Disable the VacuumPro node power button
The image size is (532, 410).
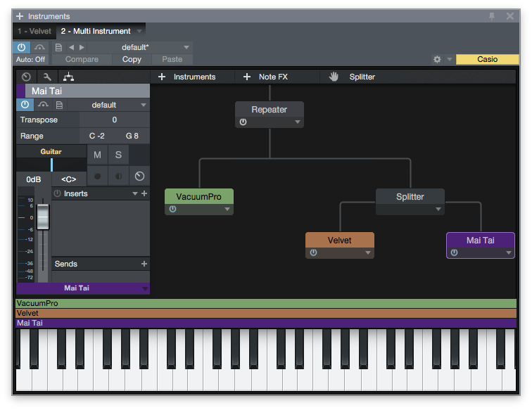(172, 209)
